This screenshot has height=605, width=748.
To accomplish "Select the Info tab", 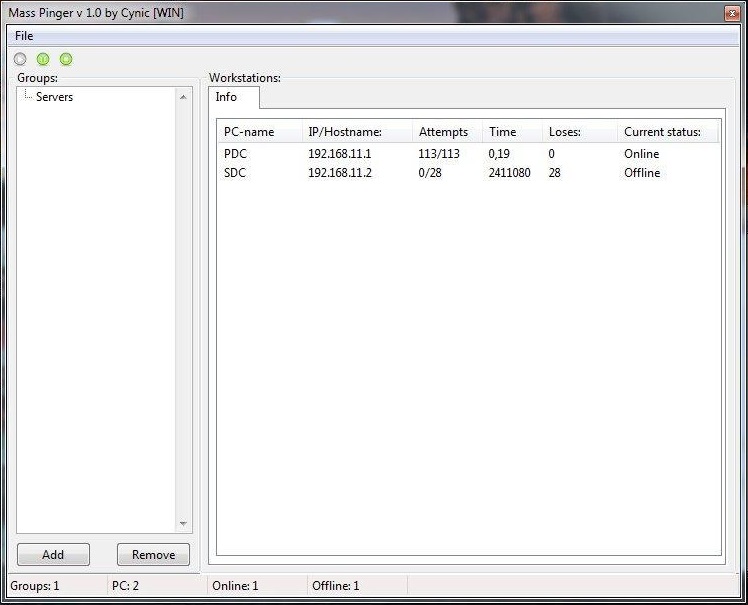I will pyautogui.click(x=234, y=97).
